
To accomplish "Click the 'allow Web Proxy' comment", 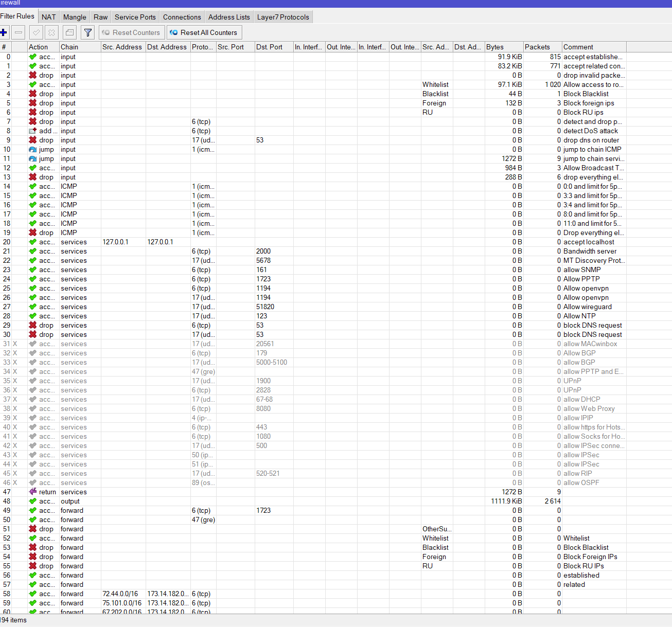I will click(589, 408).
